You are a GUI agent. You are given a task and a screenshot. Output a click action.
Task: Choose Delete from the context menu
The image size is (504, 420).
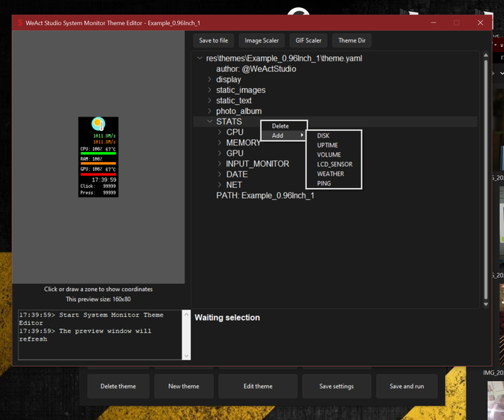tap(280, 126)
